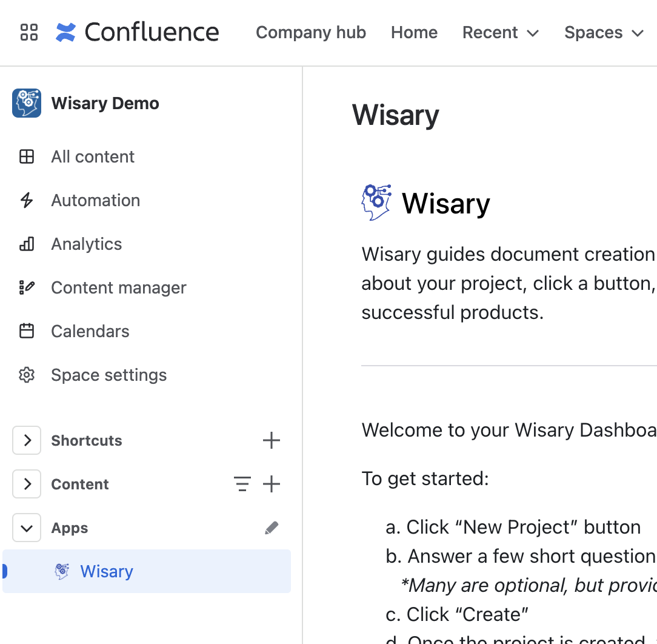This screenshot has height=644, width=657.
Task: Open Analytics in sidebar
Action: (86, 244)
